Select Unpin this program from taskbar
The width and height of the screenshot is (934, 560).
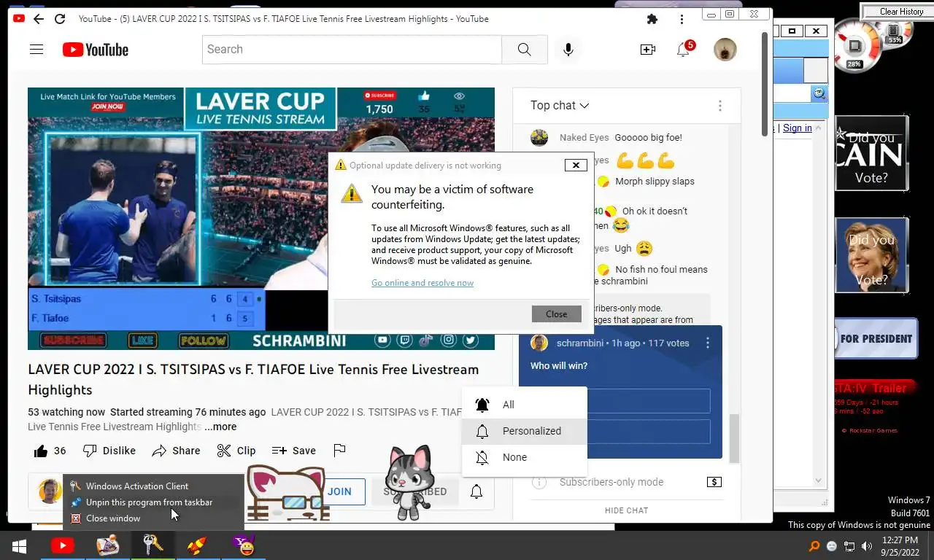(153, 502)
